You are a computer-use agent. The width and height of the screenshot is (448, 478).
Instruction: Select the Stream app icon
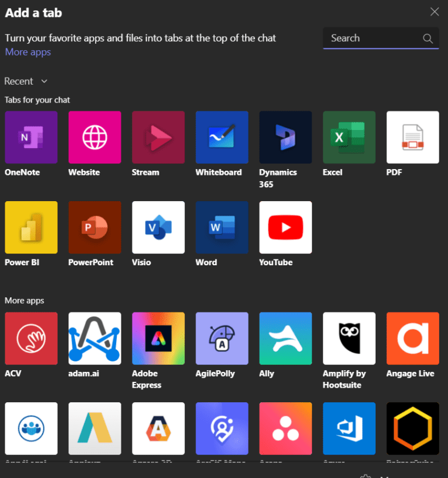[158, 137]
